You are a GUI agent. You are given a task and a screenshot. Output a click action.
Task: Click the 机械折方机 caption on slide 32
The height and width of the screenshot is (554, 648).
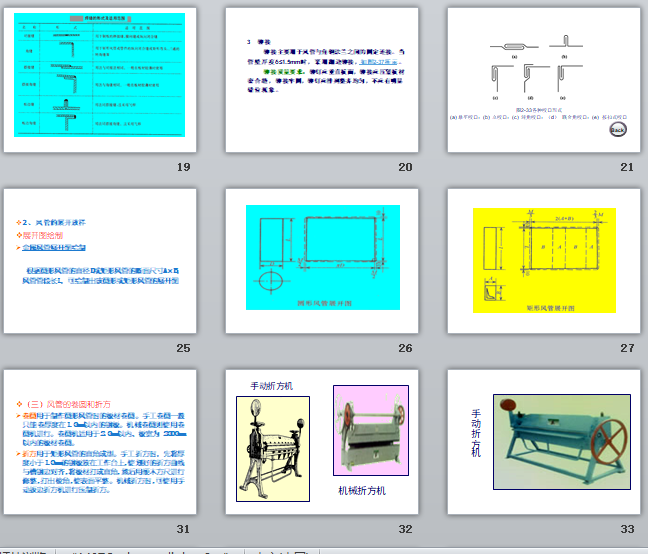pos(361,491)
